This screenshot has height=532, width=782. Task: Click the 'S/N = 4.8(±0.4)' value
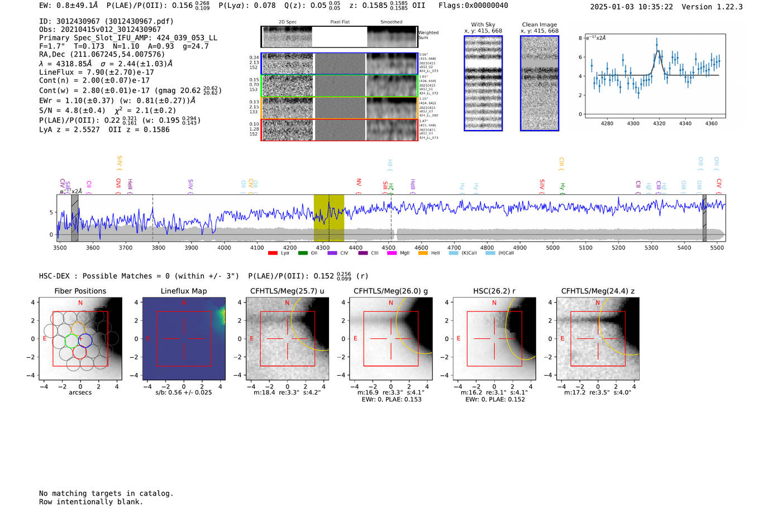click(x=72, y=111)
